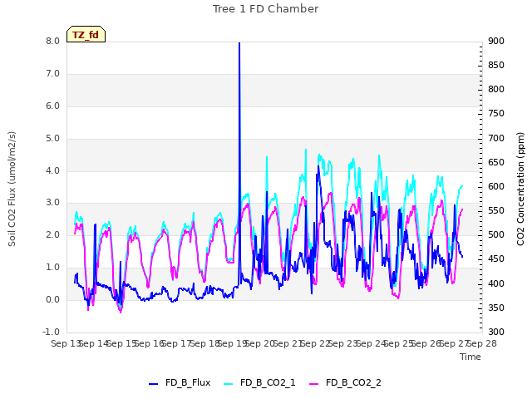Click the 500 right axis tick label
The height and width of the screenshot is (399, 532).
(496, 234)
